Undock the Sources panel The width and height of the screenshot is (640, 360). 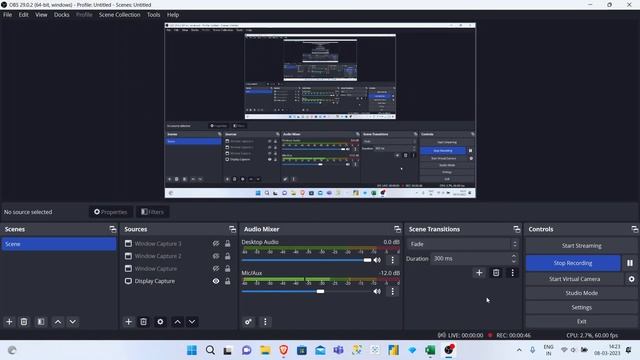click(x=232, y=229)
